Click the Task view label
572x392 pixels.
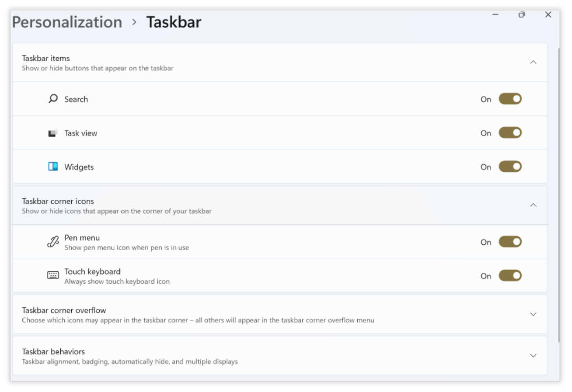(81, 133)
